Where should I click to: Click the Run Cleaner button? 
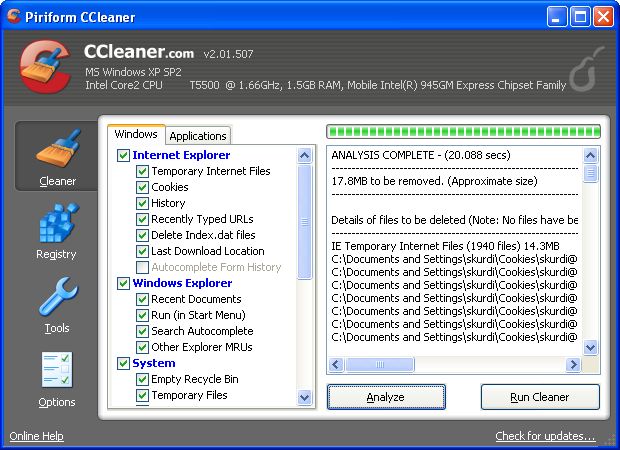(540, 397)
